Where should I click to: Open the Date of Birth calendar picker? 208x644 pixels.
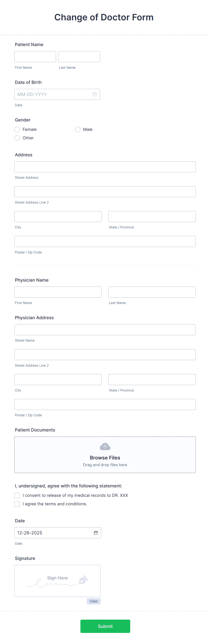coord(95,94)
